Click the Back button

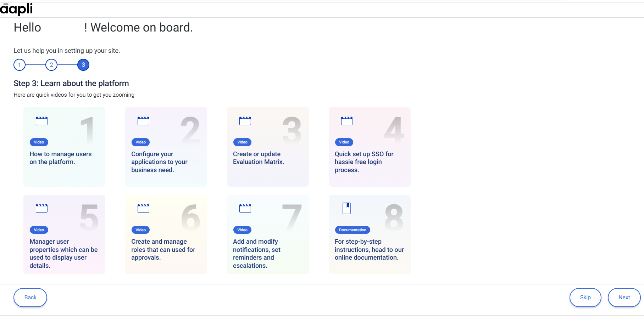point(30,298)
